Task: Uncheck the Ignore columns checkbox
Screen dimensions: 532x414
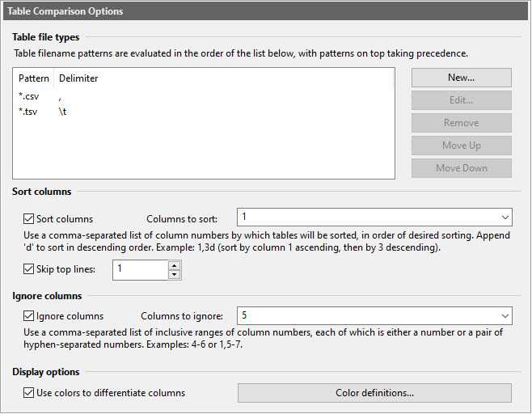Action: [30, 316]
